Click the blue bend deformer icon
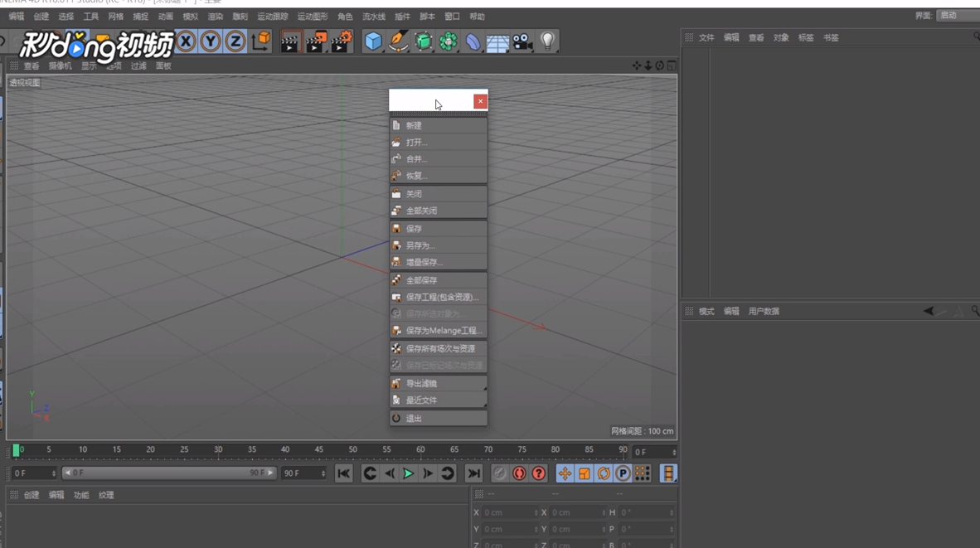Screen dimensions: 980x548 (x=473, y=41)
